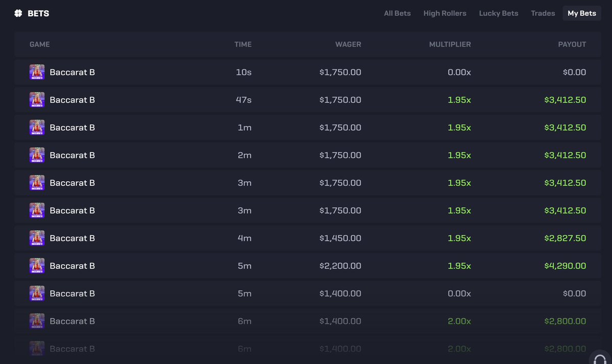Switch to the High Rollers tab
Screen dimensions: 612x364
point(445,13)
